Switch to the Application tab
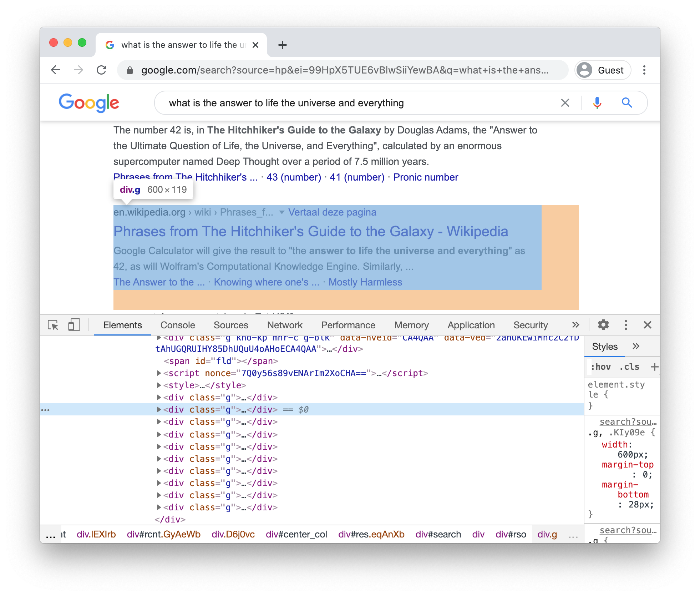The height and width of the screenshot is (596, 700). (x=471, y=325)
